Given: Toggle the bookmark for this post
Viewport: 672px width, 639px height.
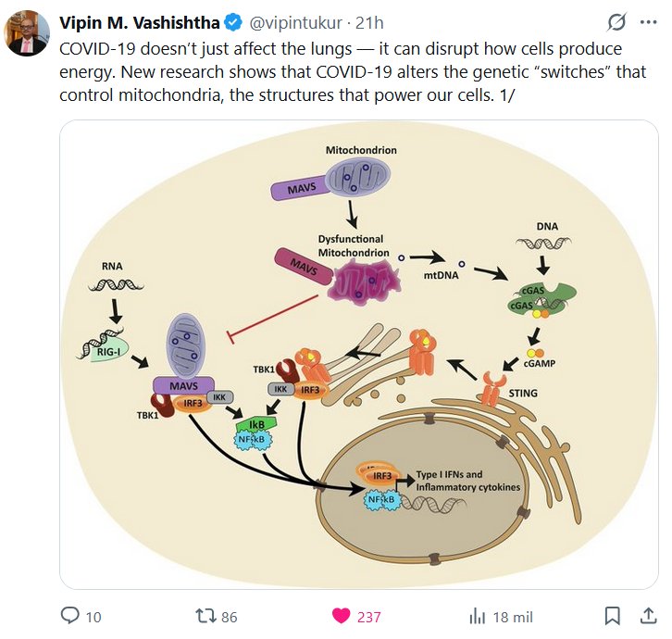Looking at the screenshot, I should (613, 616).
